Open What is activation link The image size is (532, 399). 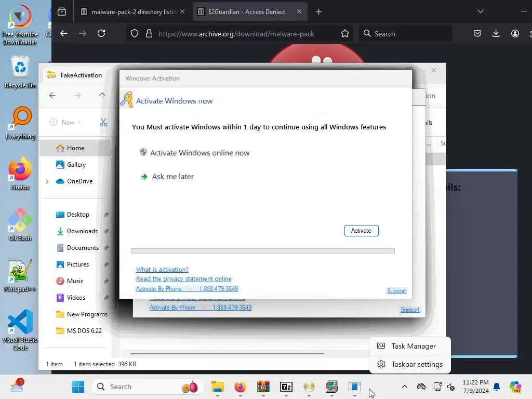click(162, 270)
